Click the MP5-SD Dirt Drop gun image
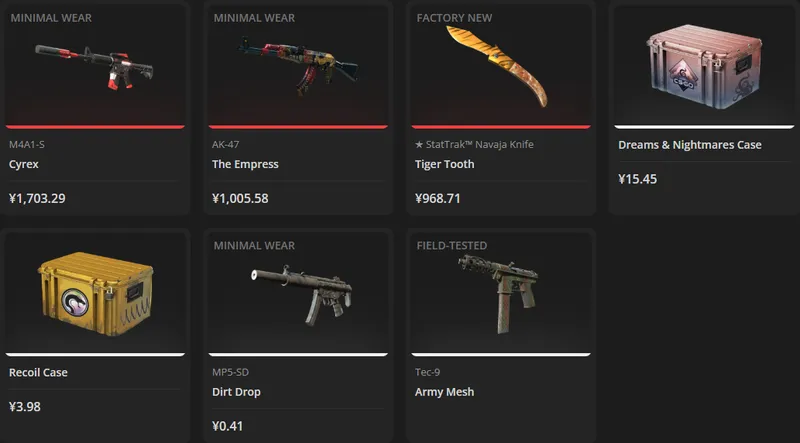This screenshot has width=800, height=443. (x=302, y=295)
